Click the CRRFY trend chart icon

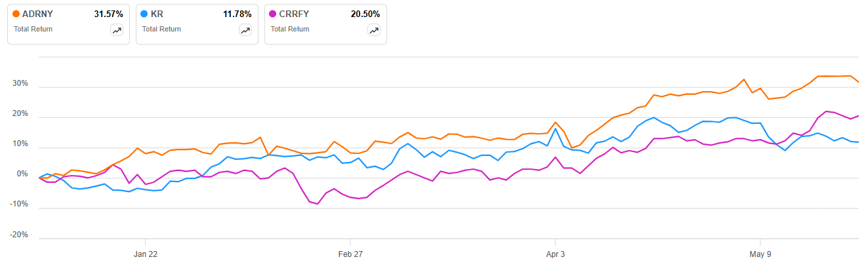click(x=374, y=30)
